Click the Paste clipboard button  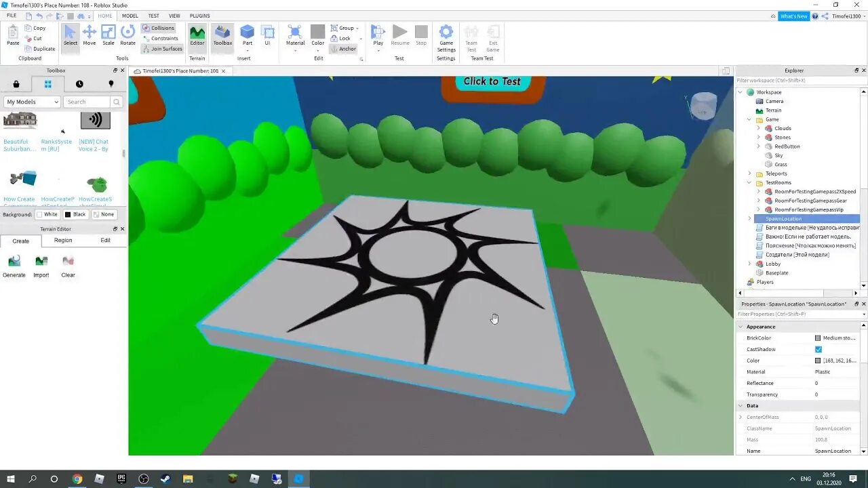click(x=13, y=35)
